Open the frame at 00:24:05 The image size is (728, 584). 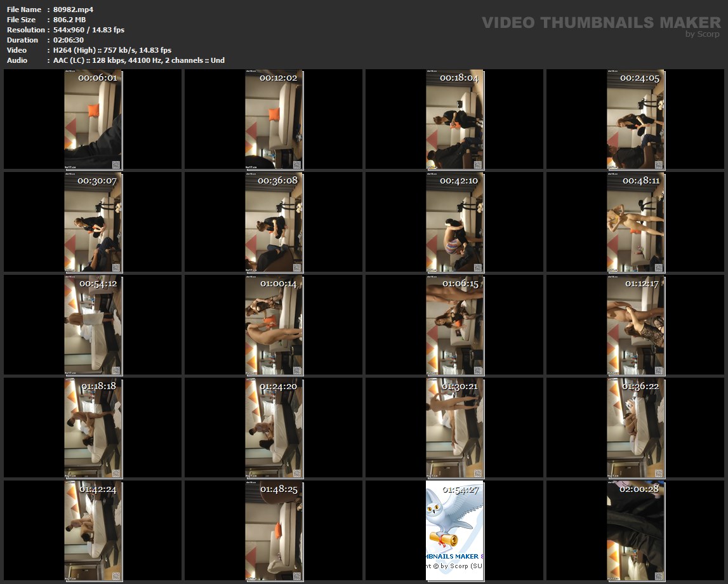tap(635, 119)
